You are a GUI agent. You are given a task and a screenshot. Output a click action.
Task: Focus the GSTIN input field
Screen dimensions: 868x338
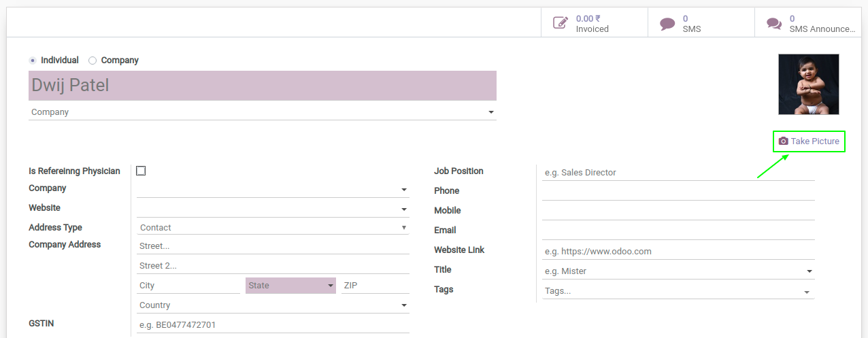click(x=273, y=325)
